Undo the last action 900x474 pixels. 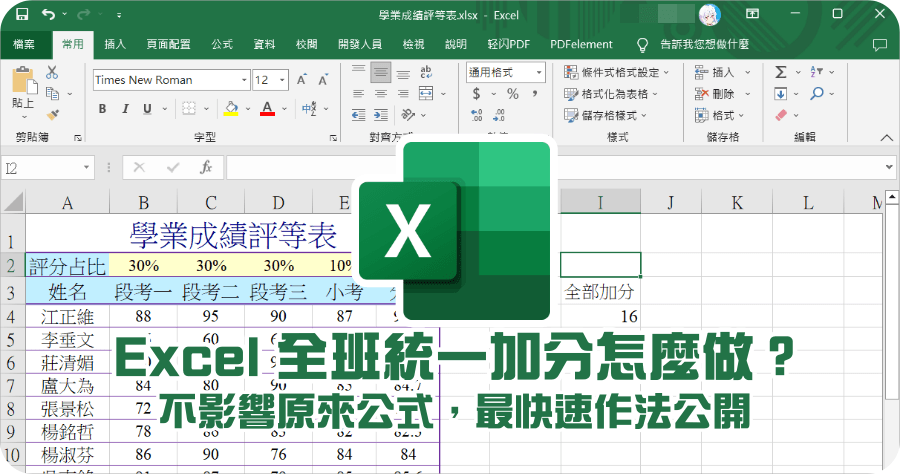click(x=48, y=14)
